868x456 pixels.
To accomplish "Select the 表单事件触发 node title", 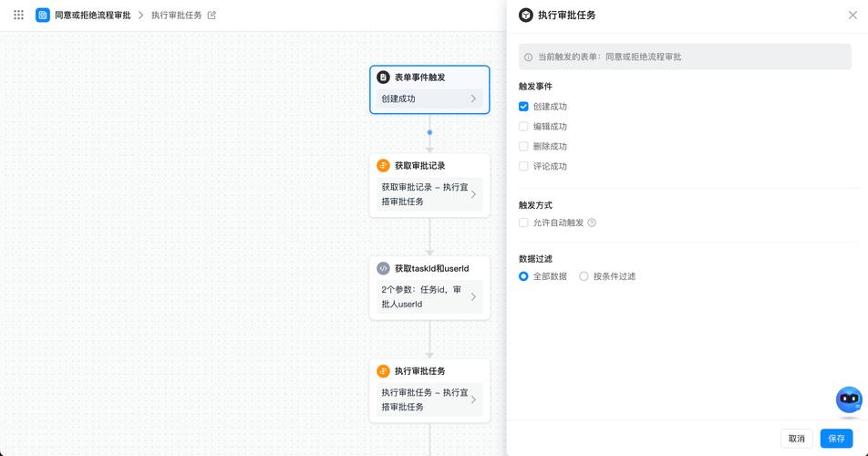I will point(419,78).
